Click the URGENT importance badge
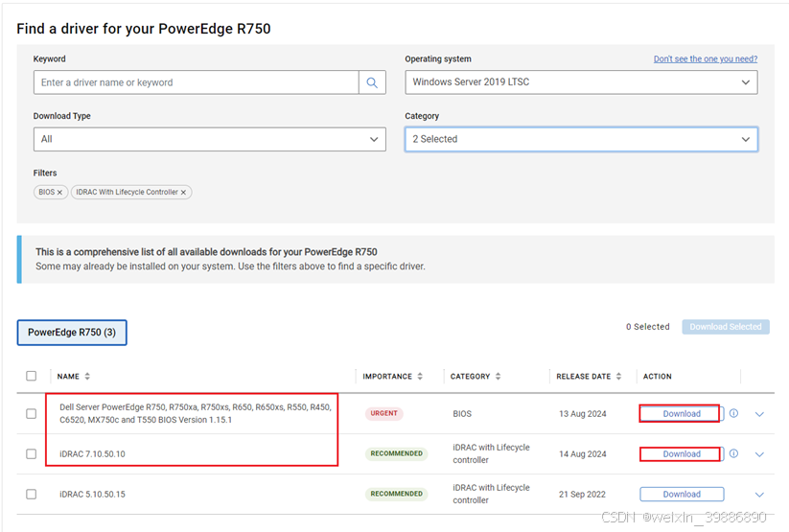The height and width of the screenshot is (532, 789). click(x=383, y=413)
